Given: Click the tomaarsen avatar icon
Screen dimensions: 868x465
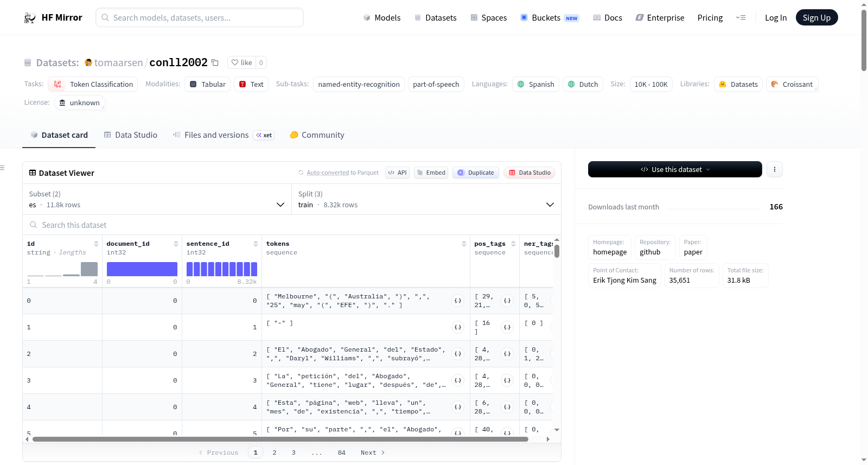Looking at the screenshot, I should click(x=88, y=62).
